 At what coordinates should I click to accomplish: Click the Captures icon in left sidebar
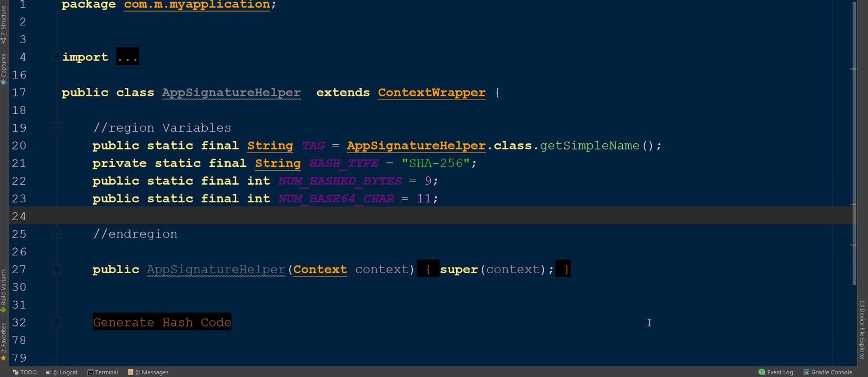coord(4,82)
